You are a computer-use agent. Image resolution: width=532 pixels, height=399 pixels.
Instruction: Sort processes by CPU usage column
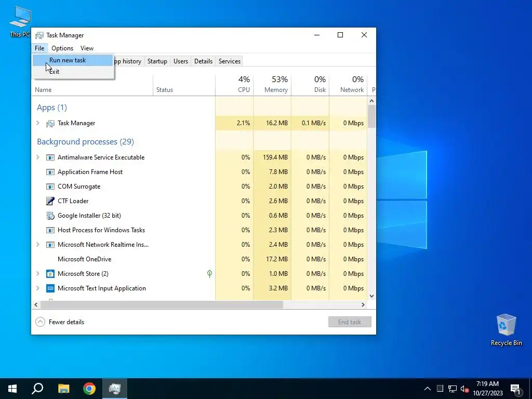pos(234,85)
